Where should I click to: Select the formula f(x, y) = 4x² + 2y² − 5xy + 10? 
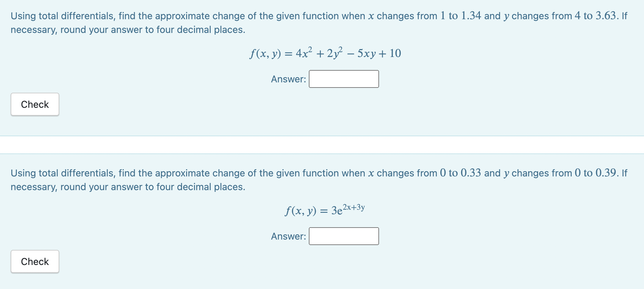325,53
